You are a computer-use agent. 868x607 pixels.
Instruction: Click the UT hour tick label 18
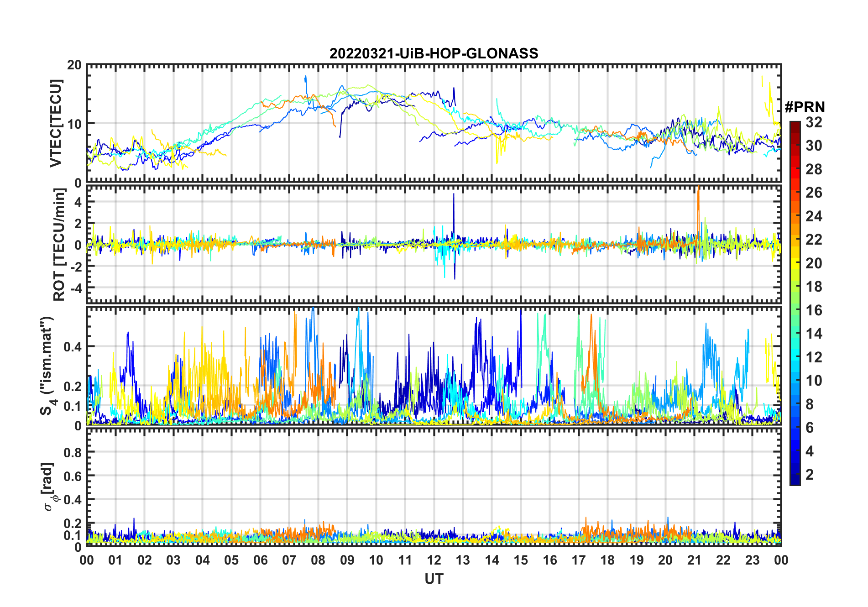pos(607,560)
